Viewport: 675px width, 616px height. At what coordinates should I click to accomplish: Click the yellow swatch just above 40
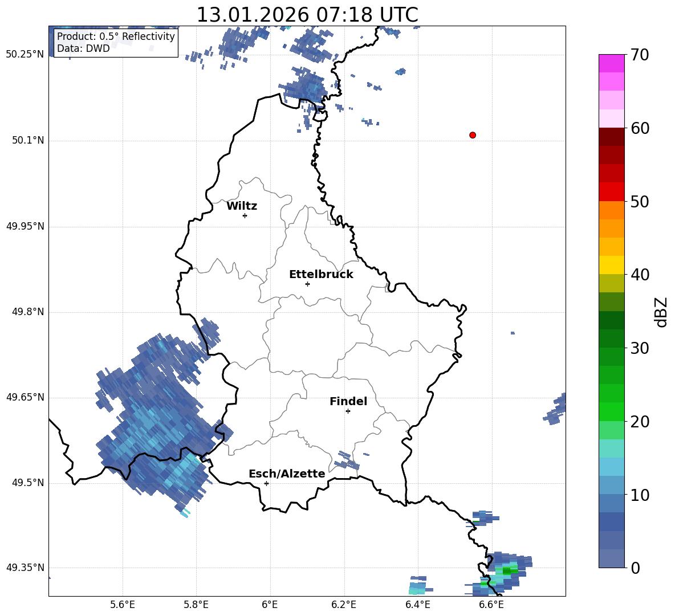[611, 265]
